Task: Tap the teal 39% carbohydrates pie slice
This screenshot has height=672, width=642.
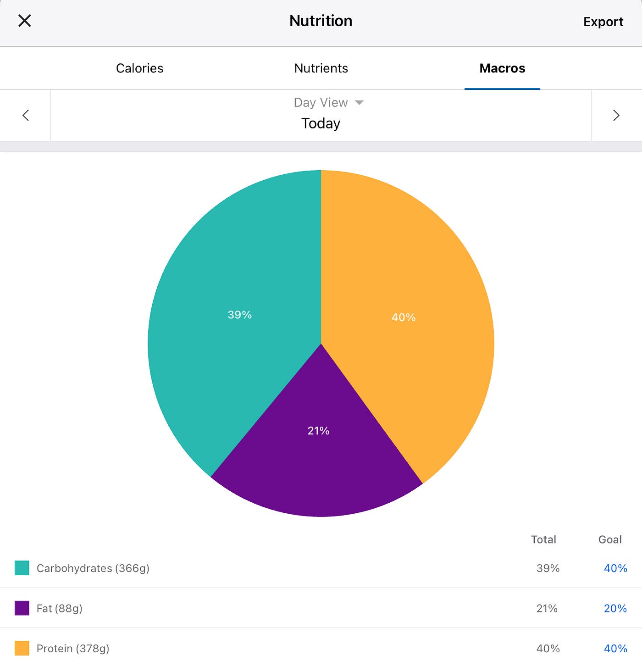Action: [x=240, y=315]
